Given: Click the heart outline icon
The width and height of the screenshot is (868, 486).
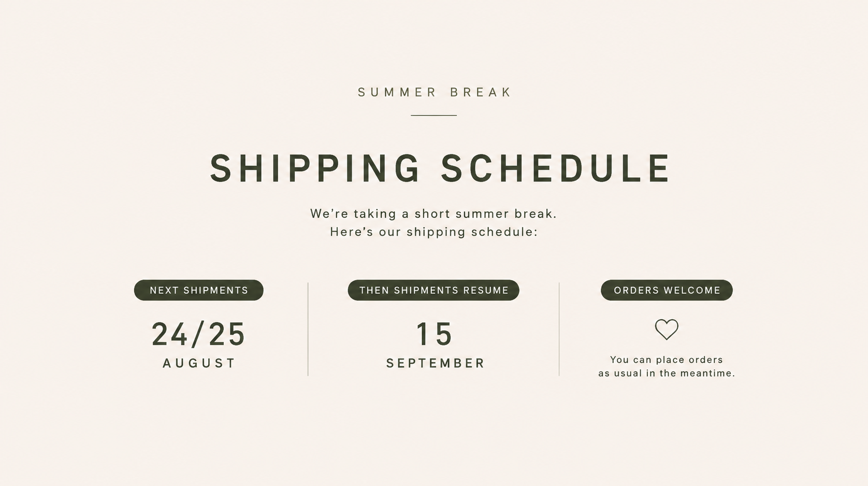Looking at the screenshot, I should point(667,329).
